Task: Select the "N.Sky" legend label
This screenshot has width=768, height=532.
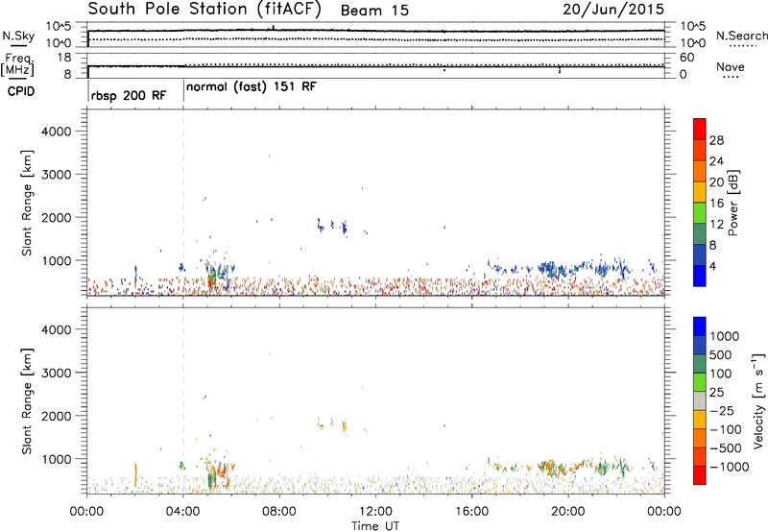Action: (18, 36)
